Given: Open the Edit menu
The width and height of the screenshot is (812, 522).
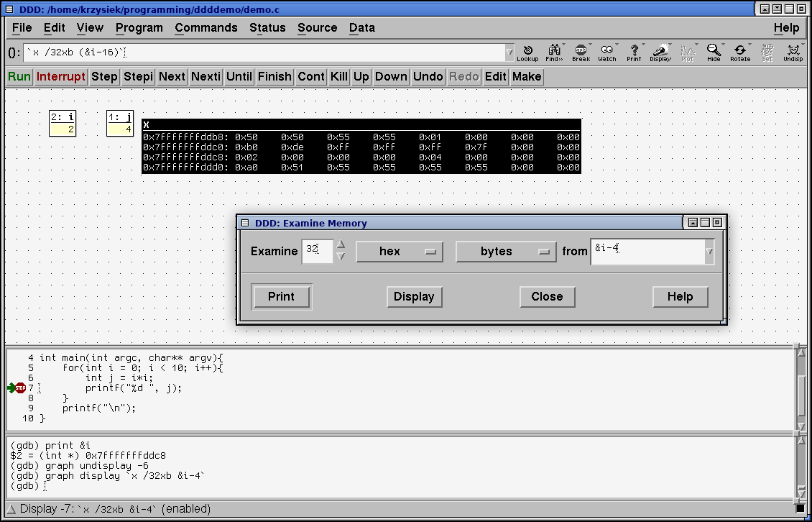Looking at the screenshot, I should [55, 28].
